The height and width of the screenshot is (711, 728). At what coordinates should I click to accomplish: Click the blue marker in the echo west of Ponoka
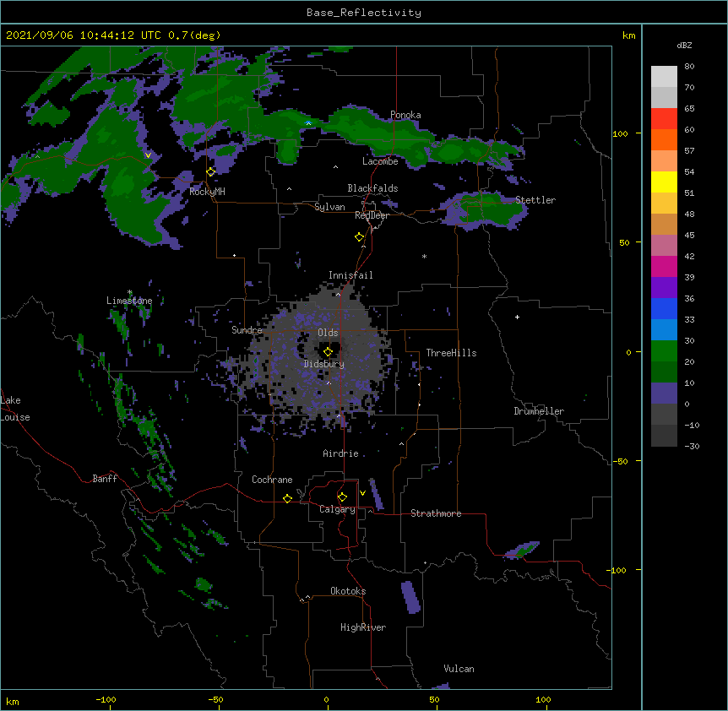click(x=308, y=123)
